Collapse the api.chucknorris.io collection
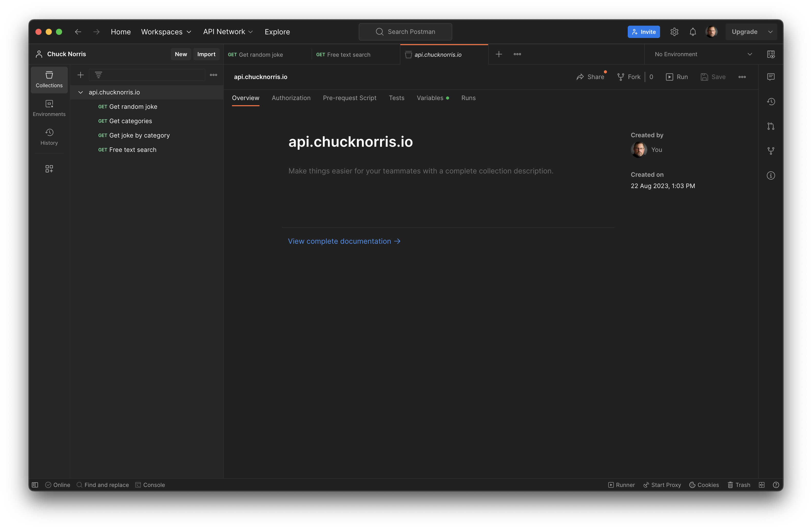 [81, 92]
